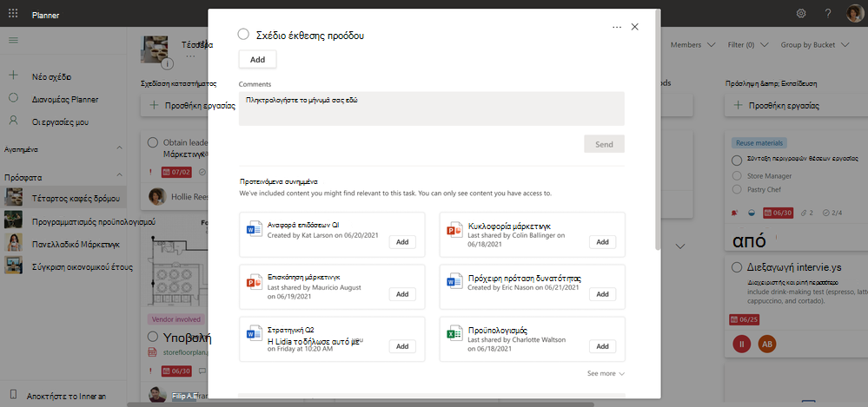Add Στρατηγική Q2 attachment
868x407 pixels.
point(402,346)
